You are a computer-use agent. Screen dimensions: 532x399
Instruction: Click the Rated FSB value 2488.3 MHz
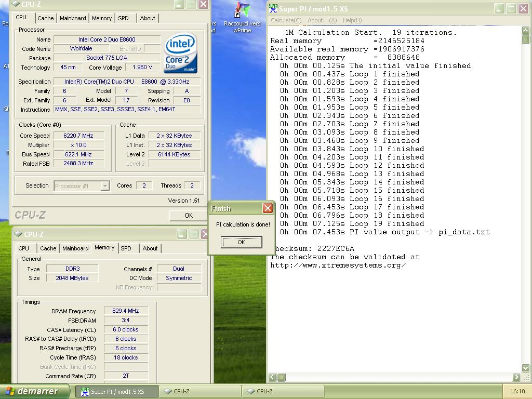click(78, 164)
